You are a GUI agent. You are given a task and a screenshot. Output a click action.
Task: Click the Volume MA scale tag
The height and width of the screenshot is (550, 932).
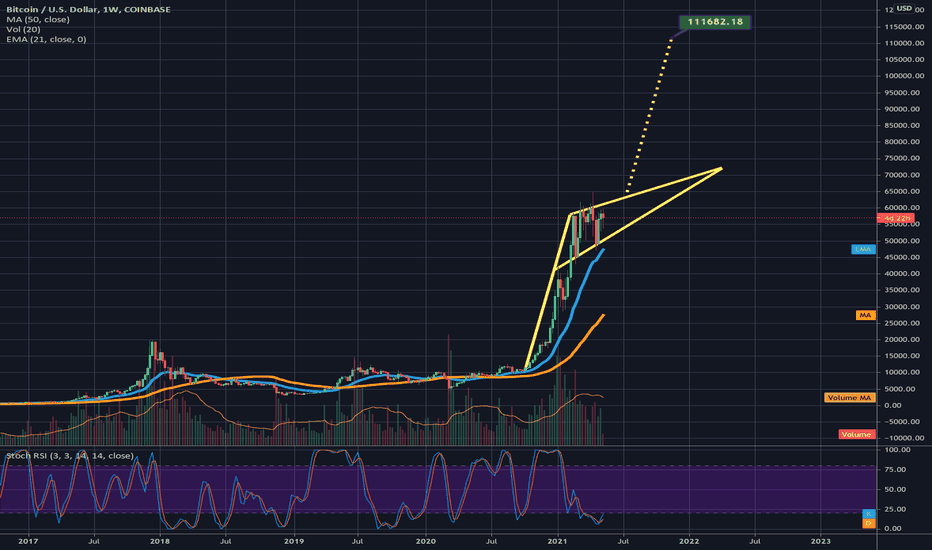pyautogui.click(x=850, y=397)
